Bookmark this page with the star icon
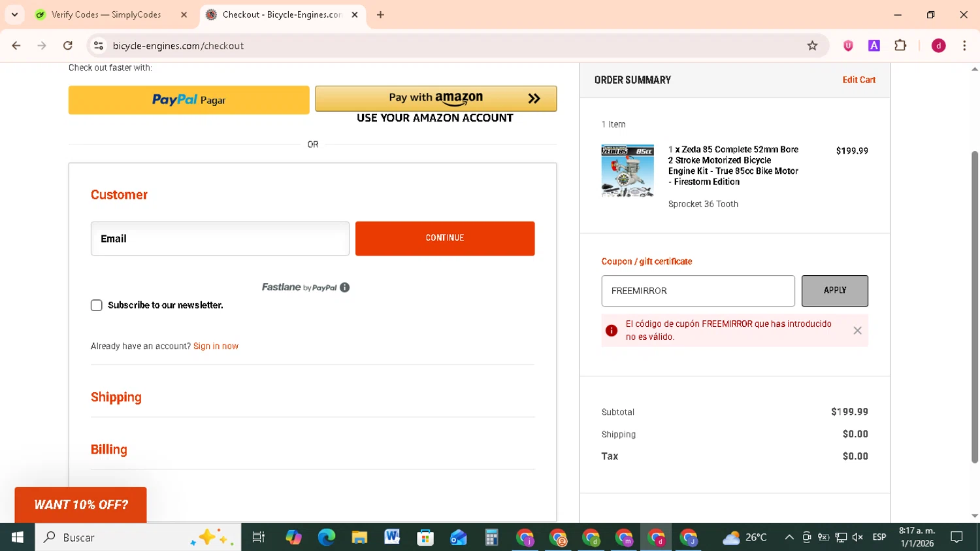This screenshot has width=980, height=551. [812, 46]
